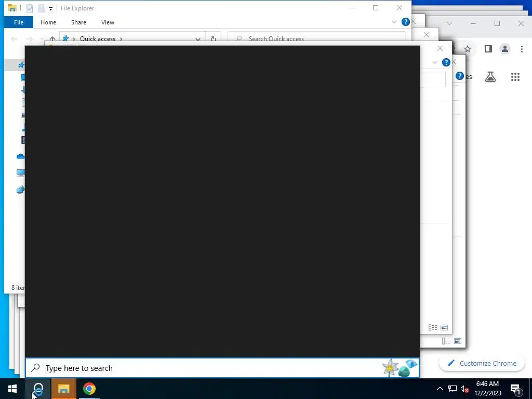532x399 pixels.
Task: Open the Google apps grid
Action: click(515, 77)
